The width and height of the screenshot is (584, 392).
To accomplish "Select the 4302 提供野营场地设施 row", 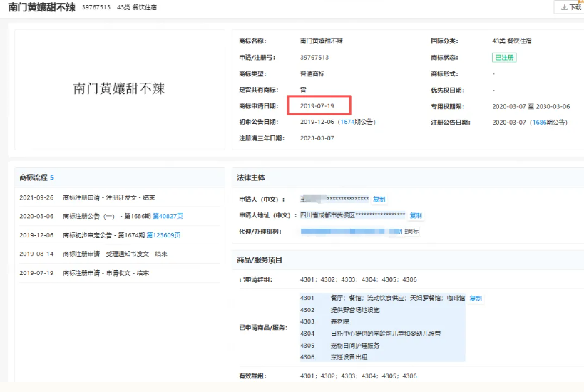I will click(382, 310).
